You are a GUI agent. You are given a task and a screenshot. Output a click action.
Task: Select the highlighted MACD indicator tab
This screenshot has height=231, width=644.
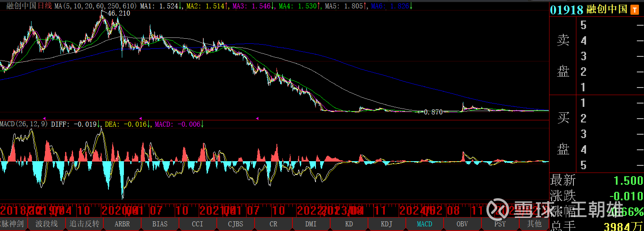(x=425, y=224)
